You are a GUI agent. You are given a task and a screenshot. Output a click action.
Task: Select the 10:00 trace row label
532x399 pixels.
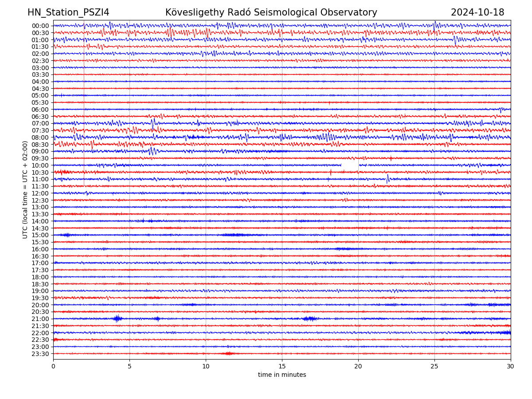pyautogui.click(x=40, y=165)
